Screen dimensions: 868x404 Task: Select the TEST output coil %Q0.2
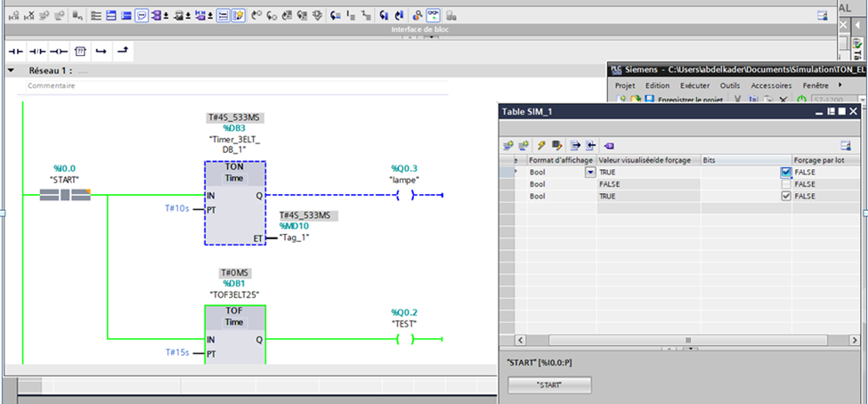pyautogui.click(x=405, y=339)
